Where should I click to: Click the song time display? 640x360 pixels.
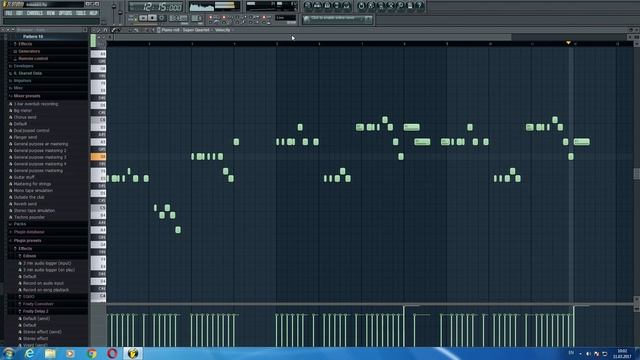point(156,7)
